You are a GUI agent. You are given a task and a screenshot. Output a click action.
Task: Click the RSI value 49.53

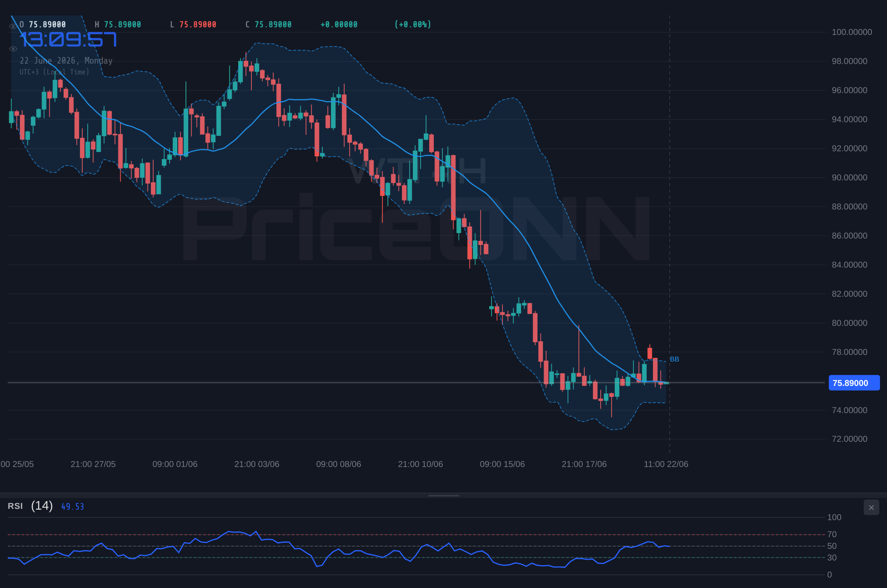[x=73, y=507]
